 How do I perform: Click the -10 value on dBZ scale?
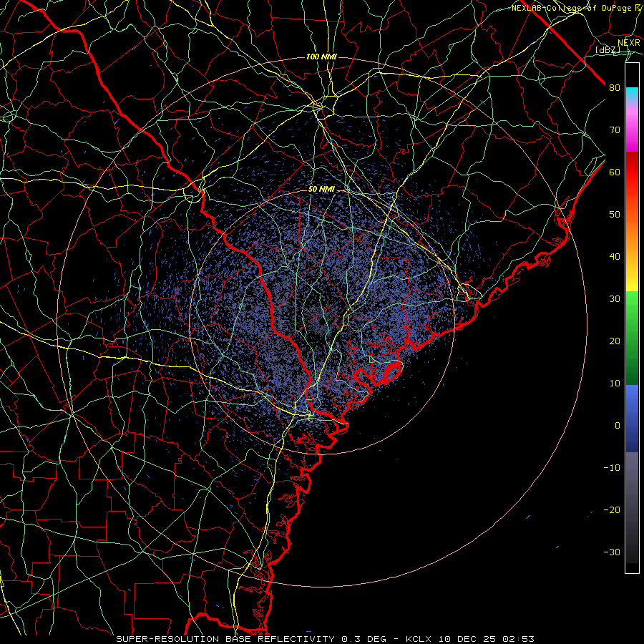pyautogui.click(x=612, y=468)
